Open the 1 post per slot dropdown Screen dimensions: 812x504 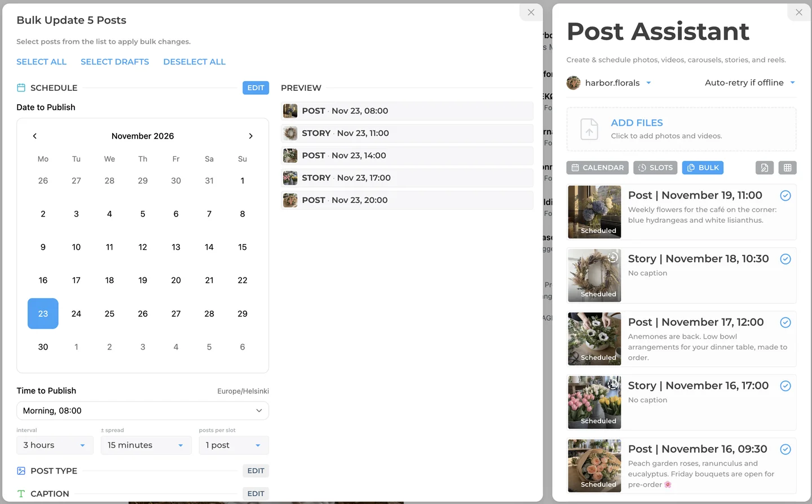pyautogui.click(x=233, y=445)
